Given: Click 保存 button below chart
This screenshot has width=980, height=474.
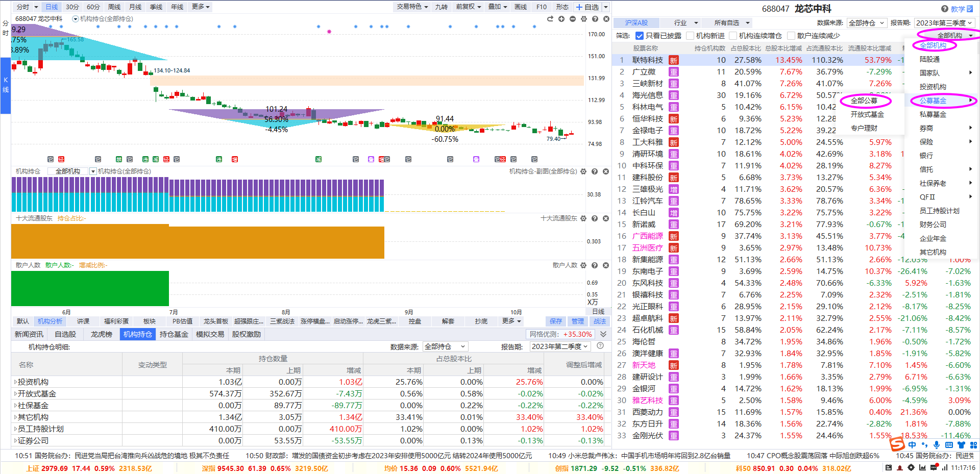Looking at the screenshot, I should pos(556,321).
